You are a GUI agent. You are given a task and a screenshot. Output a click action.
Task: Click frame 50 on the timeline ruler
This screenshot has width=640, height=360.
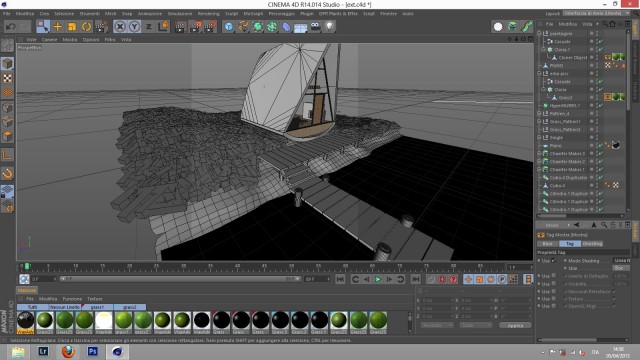(291, 266)
